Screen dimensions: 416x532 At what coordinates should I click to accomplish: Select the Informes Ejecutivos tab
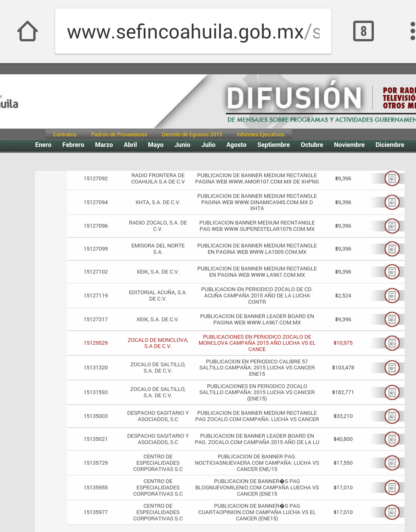point(260,135)
